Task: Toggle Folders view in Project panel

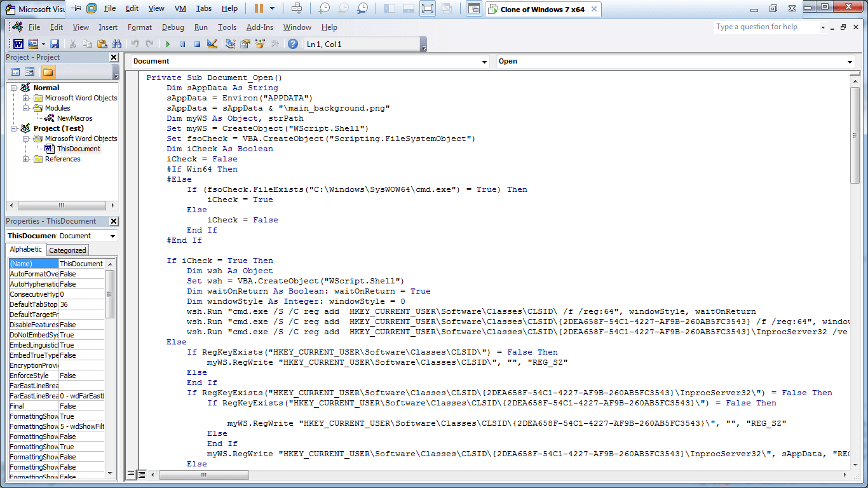Action: tap(48, 72)
